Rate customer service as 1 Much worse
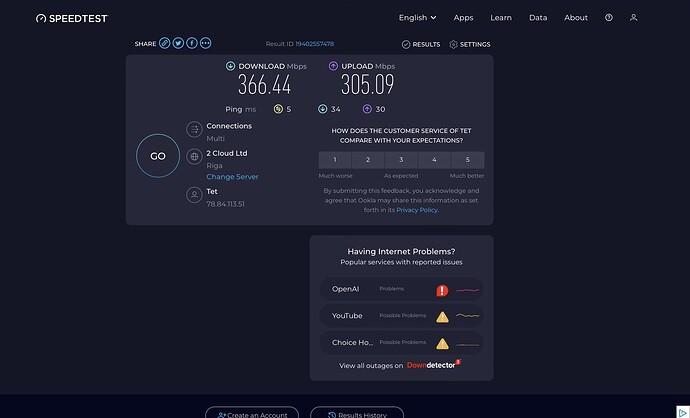Viewport: 690px width, 418px height. pyautogui.click(x=335, y=160)
